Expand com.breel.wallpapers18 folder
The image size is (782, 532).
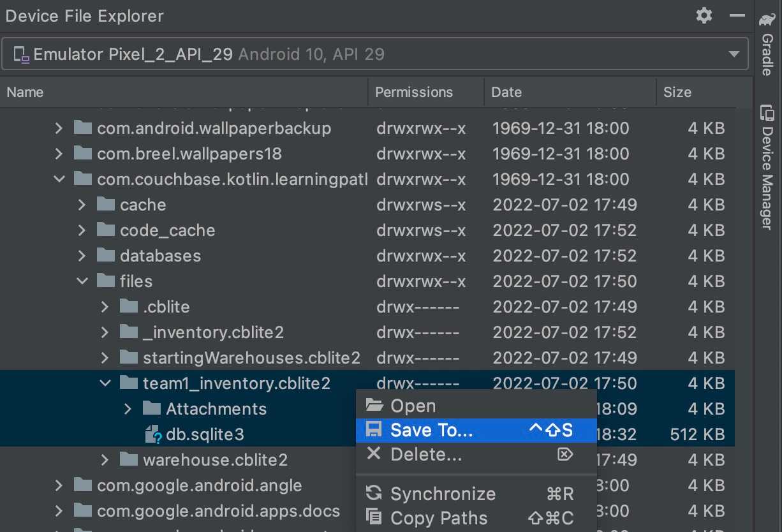pyautogui.click(x=59, y=154)
